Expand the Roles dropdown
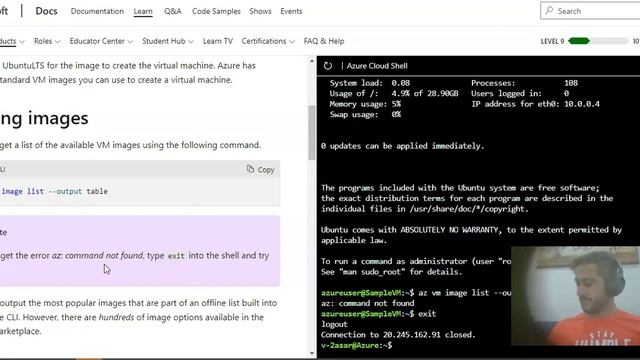This screenshot has width=640, height=360. tap(47, 41)
